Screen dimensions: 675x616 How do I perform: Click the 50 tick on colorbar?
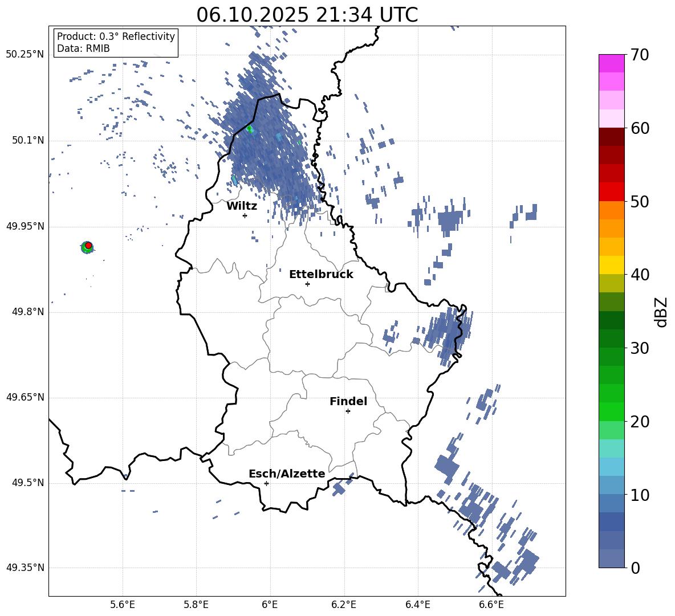tap(640, 201)
